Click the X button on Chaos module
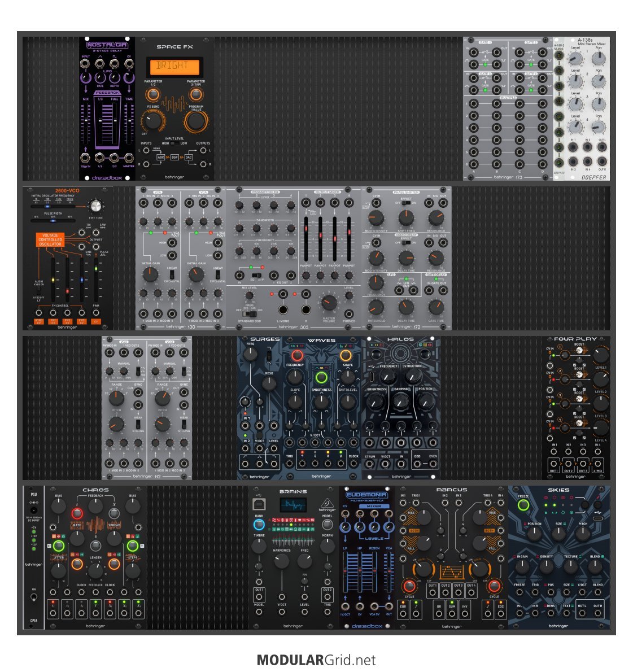Image resolution: width=633 pixels, height=672 pixels. [x=114, y=513]
